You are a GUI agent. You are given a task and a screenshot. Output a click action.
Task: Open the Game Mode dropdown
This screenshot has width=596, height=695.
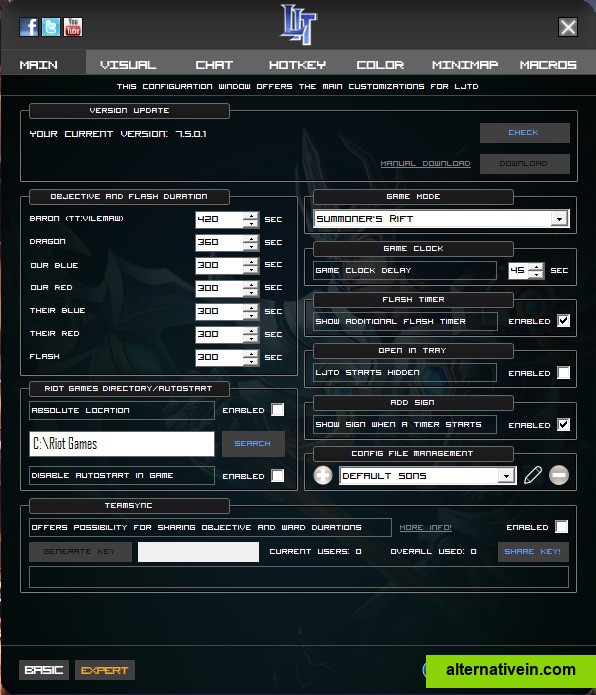point(560,219)
